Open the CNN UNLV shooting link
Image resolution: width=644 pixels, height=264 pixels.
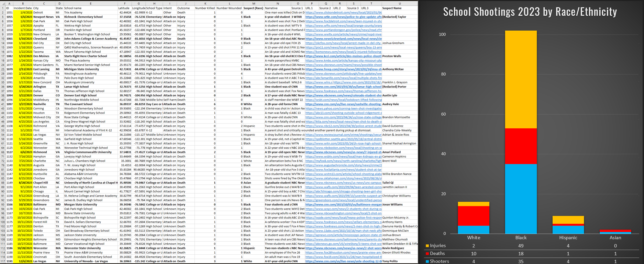click(343, 261)
